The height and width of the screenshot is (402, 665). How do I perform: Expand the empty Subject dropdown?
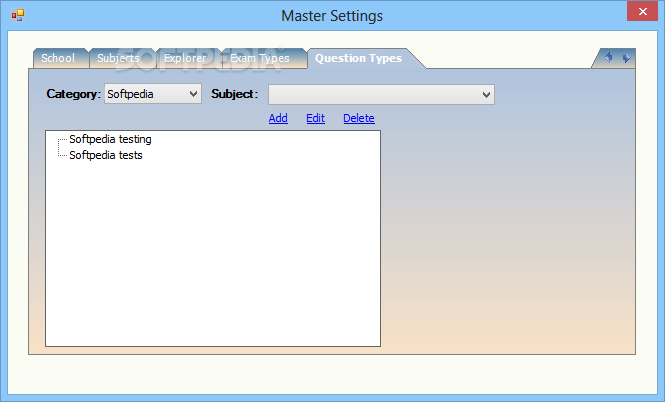[x=381, y=95]
